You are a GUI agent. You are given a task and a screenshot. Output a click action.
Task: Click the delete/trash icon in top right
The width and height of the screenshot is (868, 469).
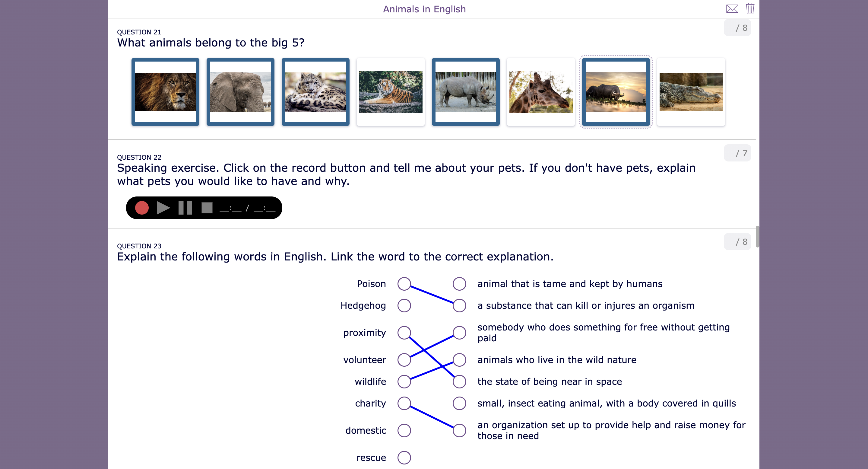750,9
